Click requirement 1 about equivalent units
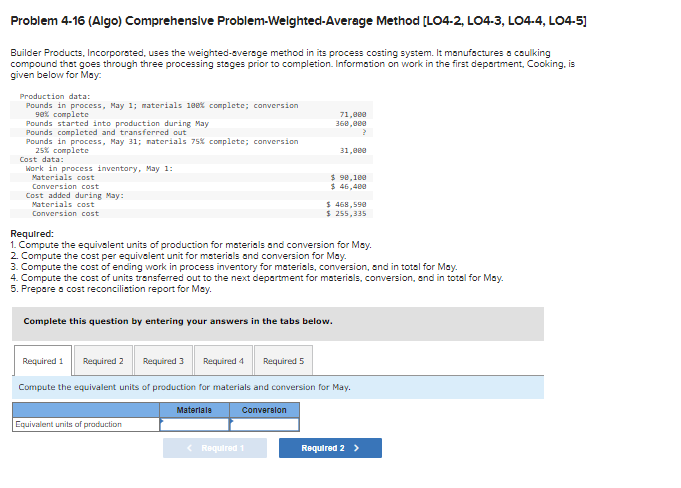The width and height of the screenshot is (681, 488). [x=191, y=245]
